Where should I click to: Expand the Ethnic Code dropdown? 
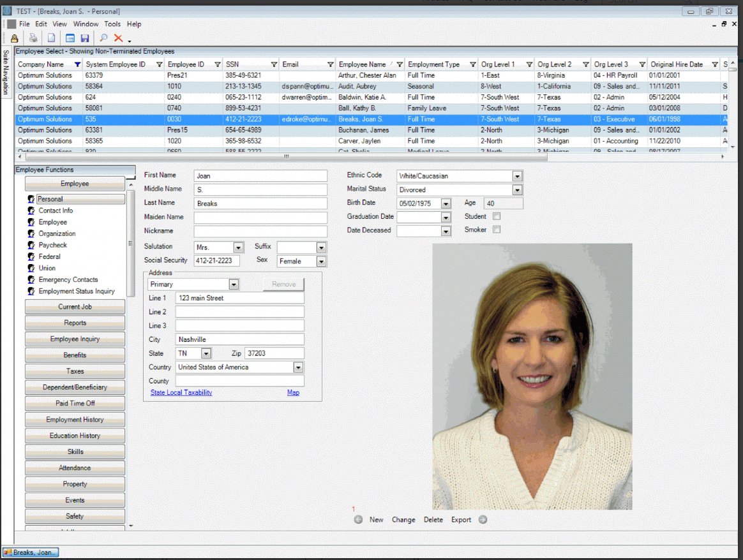[x=517, y=176]
